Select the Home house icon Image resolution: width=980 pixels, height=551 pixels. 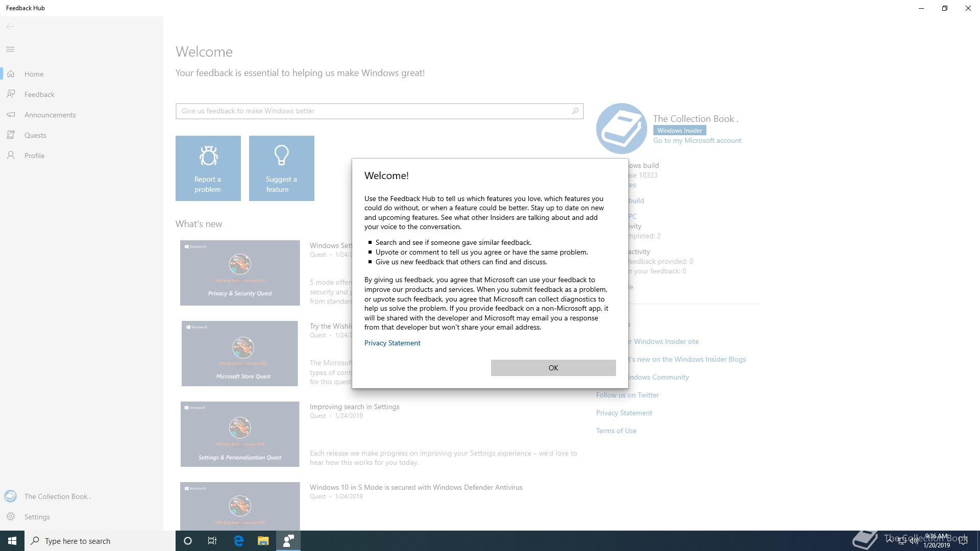click(11, 74)
